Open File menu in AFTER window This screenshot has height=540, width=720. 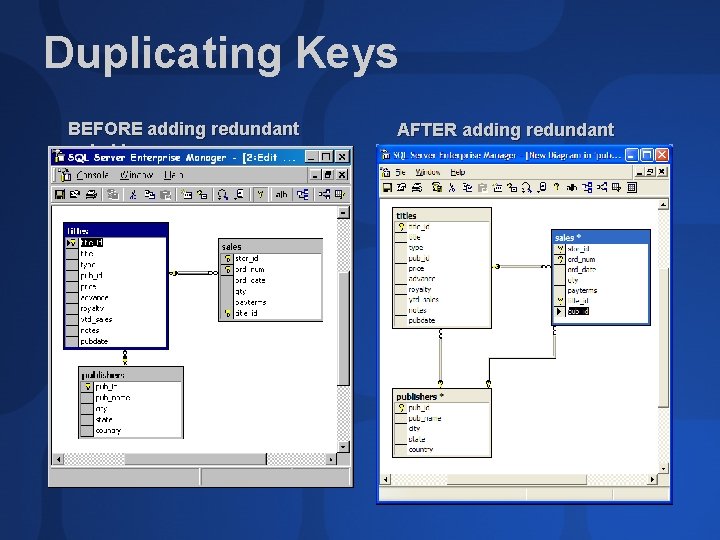coord(400,172)
